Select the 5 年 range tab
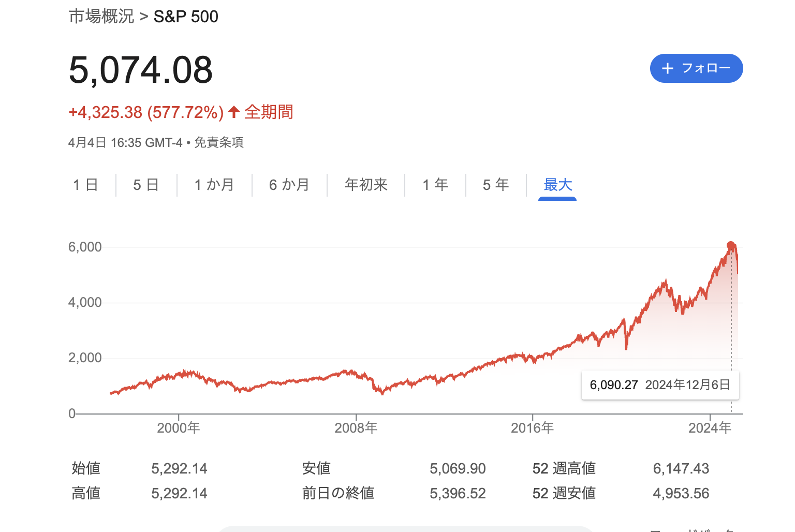 point(496,185)
